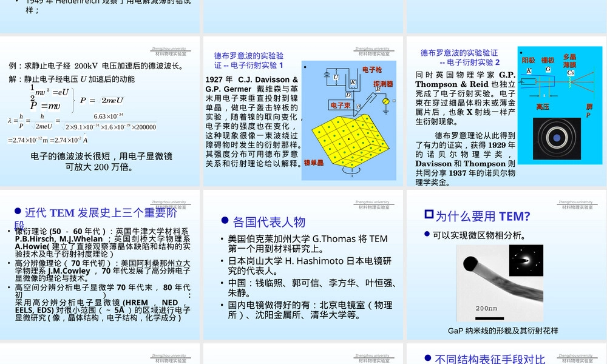Screen dimensions: 607x364
Task: Click the bullet about 日本岗山大学 H. Hashimoto
Action: click(310, 266)
